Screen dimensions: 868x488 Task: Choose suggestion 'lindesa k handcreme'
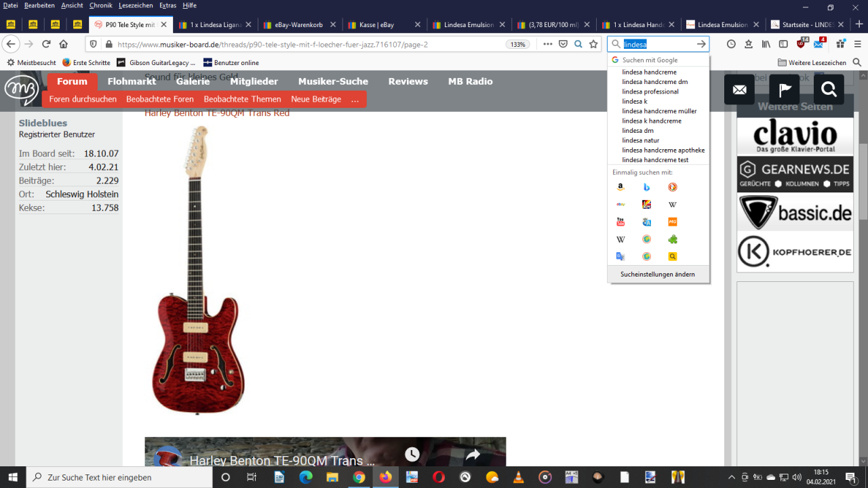(652, 121)
